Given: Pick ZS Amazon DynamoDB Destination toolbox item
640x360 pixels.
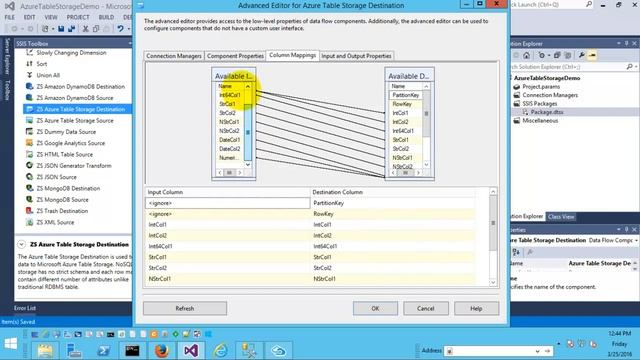Looking at the screenshot, I should pos(80,87).
